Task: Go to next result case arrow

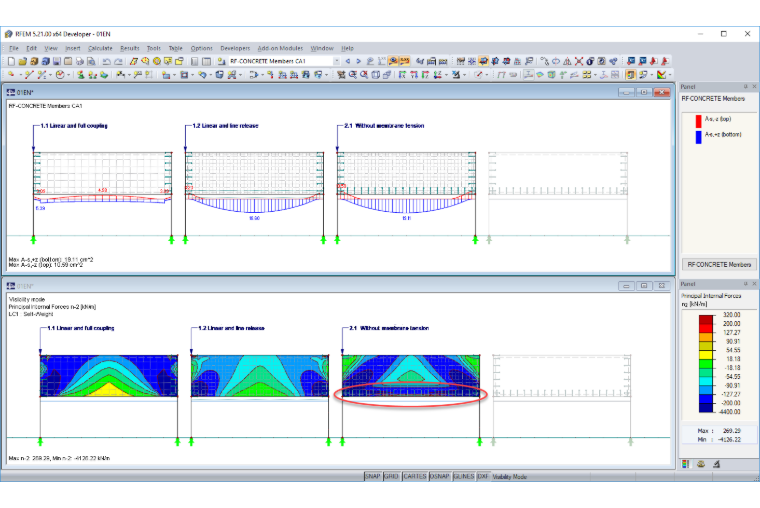Action: [359, 61]
